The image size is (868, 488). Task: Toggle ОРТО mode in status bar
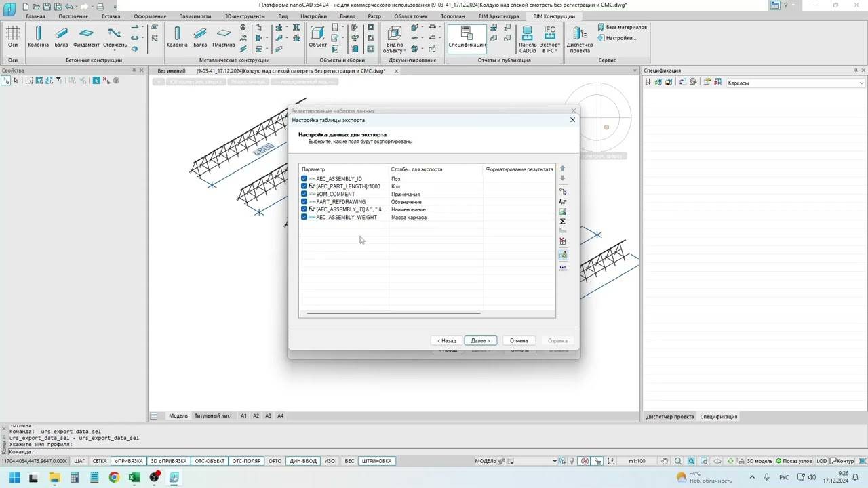(275, 461)
